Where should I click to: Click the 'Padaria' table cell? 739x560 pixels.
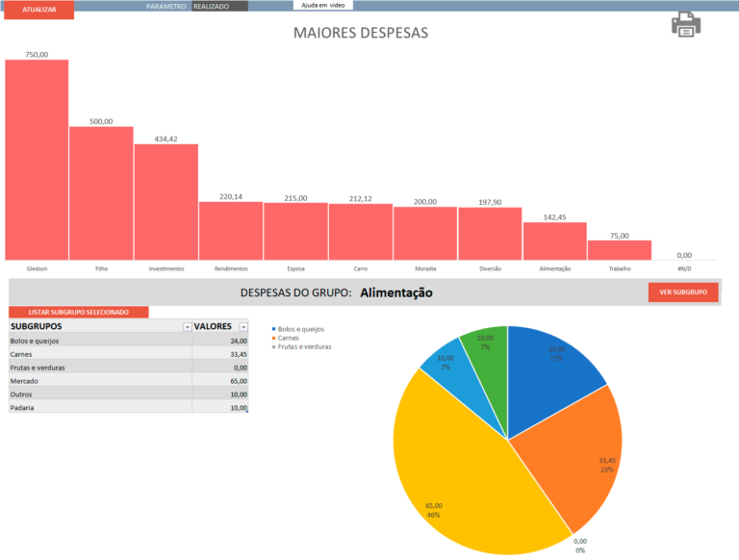pyautogui.click(x=100, y=407)
